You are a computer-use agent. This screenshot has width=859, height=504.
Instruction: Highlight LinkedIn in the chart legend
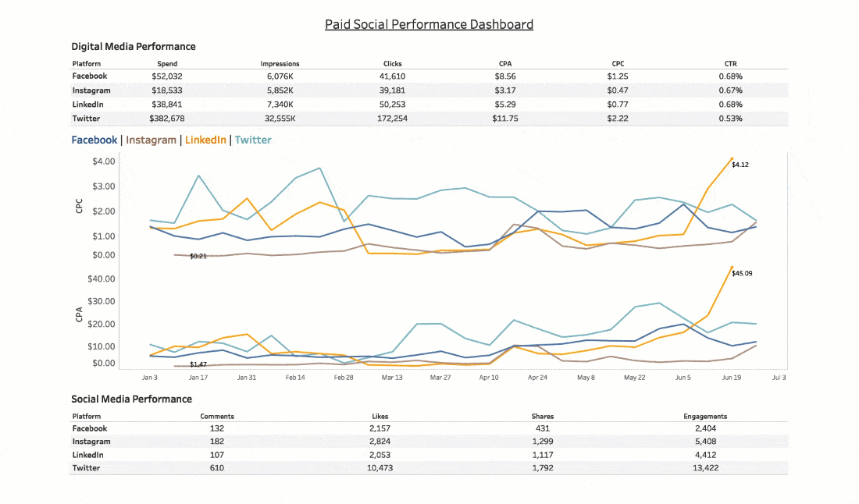[205, 140]
